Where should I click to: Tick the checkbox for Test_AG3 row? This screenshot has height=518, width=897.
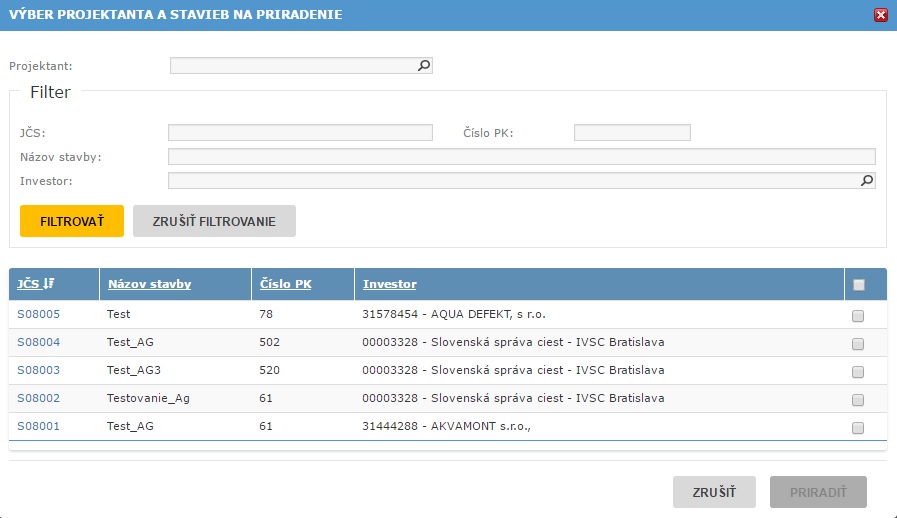point(858,372)
